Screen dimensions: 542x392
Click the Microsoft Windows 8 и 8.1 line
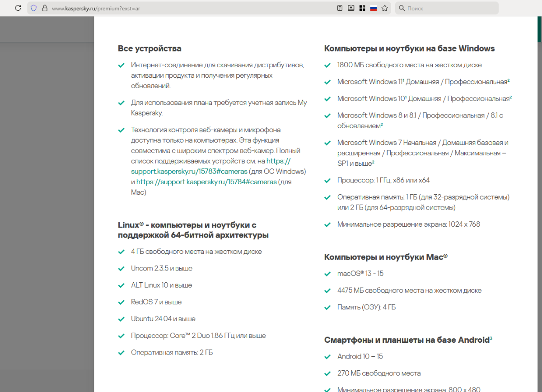[420, 120]
